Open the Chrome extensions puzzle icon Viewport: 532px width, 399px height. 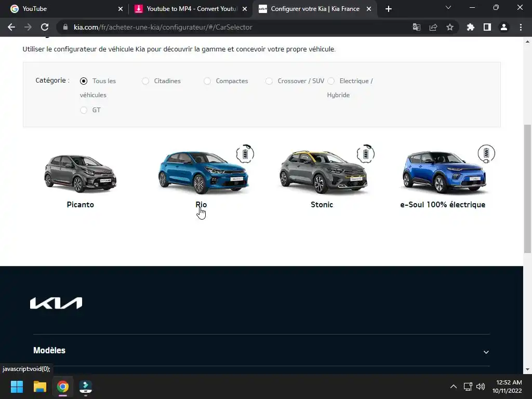pyautogui.click(x=470, y=27)
